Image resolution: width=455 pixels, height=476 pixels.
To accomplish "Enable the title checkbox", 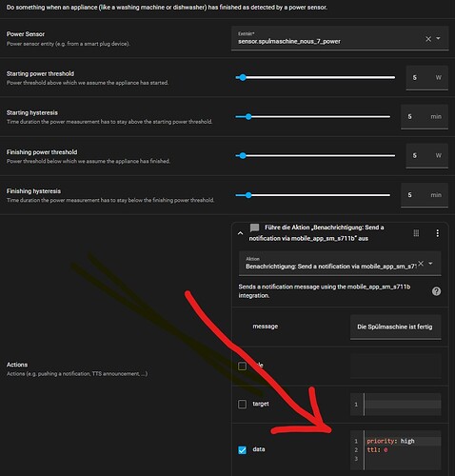I will point(242,366).
